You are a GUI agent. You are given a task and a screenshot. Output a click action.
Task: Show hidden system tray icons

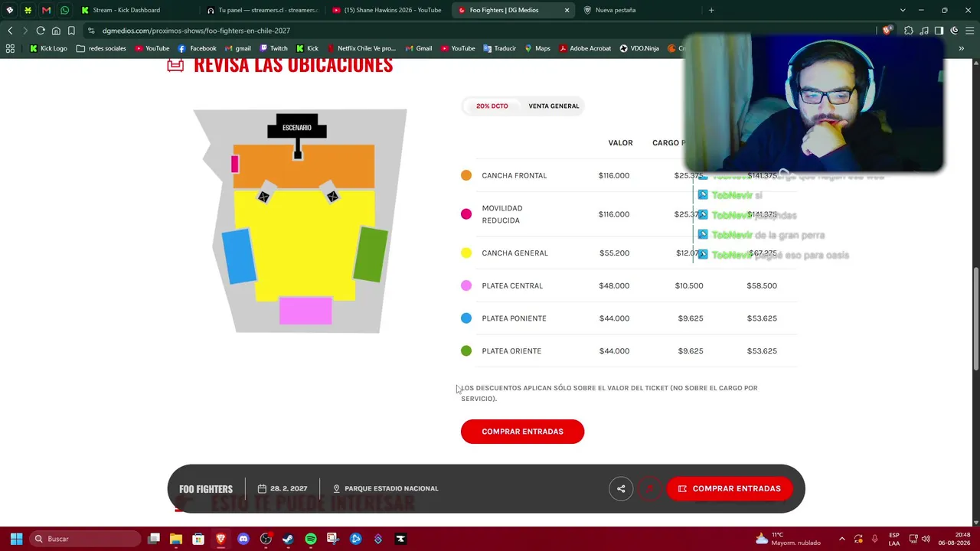842,539
